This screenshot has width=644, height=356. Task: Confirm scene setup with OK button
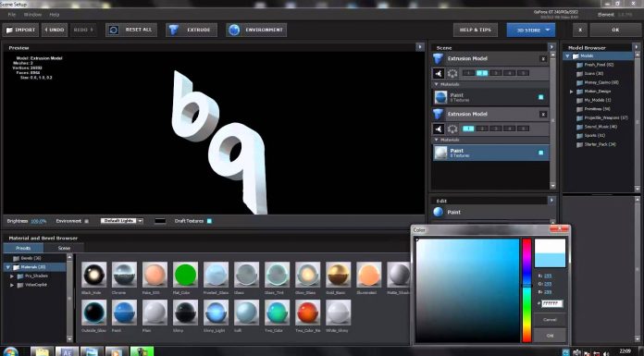(614, 30)
